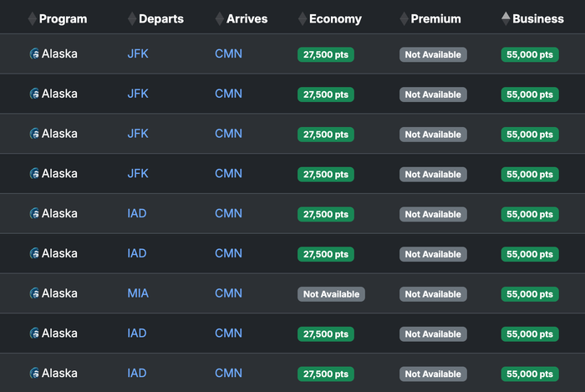
Task: Click CMN arrival link in the MIA row
Action: click(x=228, y=293)
